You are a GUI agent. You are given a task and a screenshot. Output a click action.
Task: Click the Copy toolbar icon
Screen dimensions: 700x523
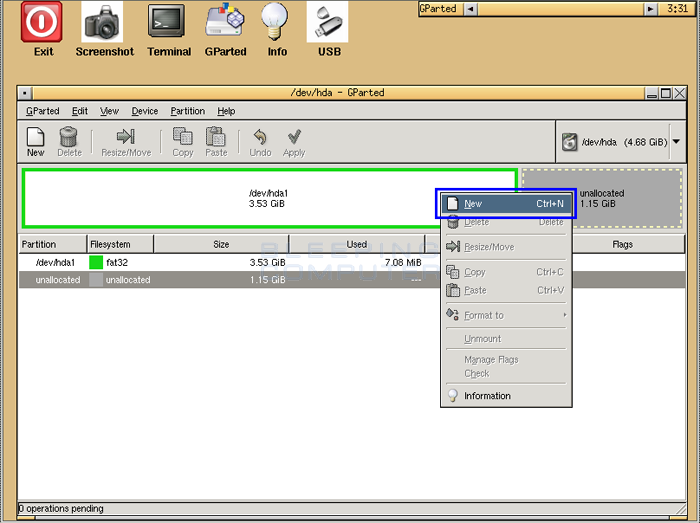[183, 142]
